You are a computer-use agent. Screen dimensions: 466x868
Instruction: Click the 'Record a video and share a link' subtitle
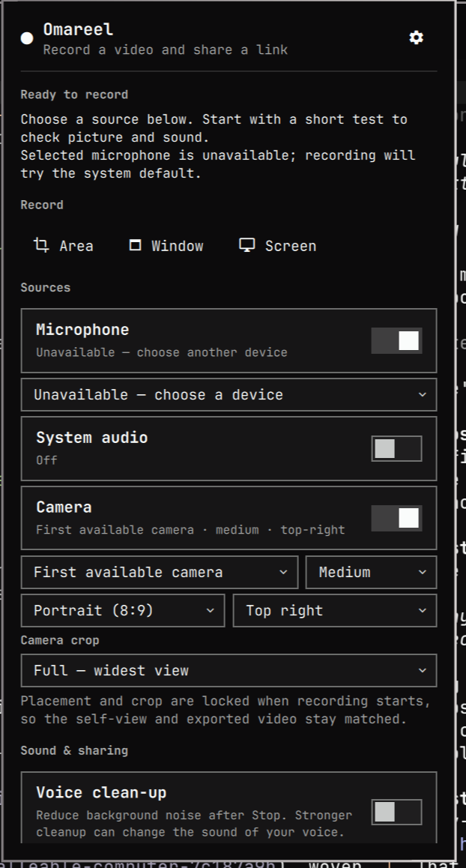click(x=166, y=49)
